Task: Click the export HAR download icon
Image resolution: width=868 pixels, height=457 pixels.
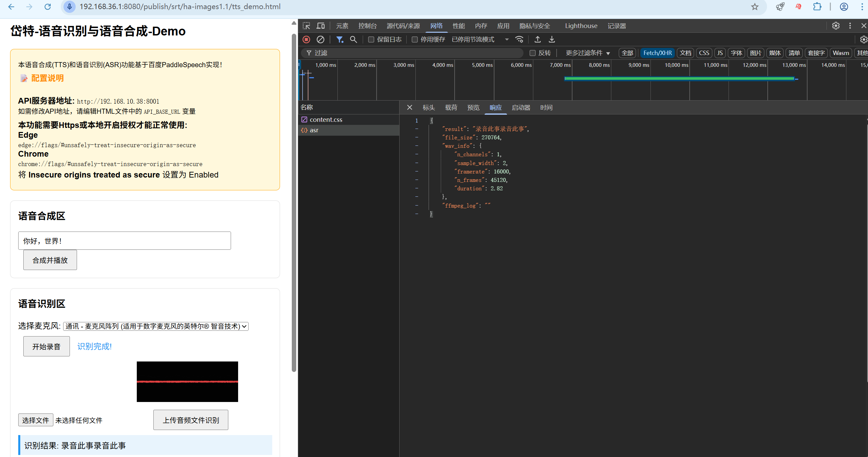Action: [x=552, y=39]
